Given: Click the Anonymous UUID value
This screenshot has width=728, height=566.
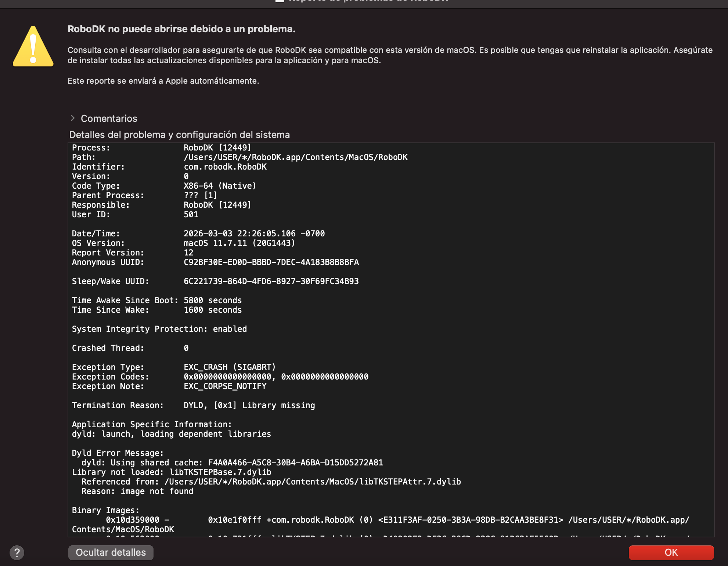Looking at the screenshot, I should (x=271, y=262).
